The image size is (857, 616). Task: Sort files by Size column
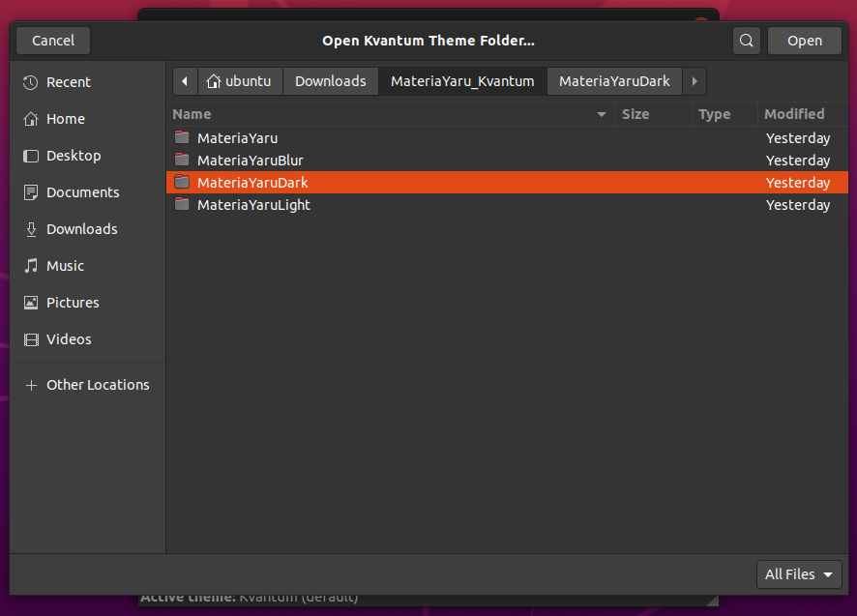[x=654, y=114]
